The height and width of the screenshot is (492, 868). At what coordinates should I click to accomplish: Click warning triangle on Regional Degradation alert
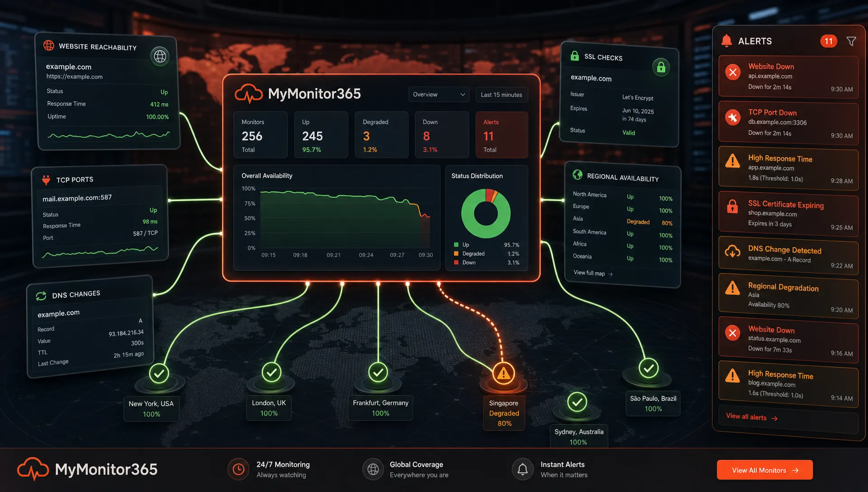(x=732, y=288)
